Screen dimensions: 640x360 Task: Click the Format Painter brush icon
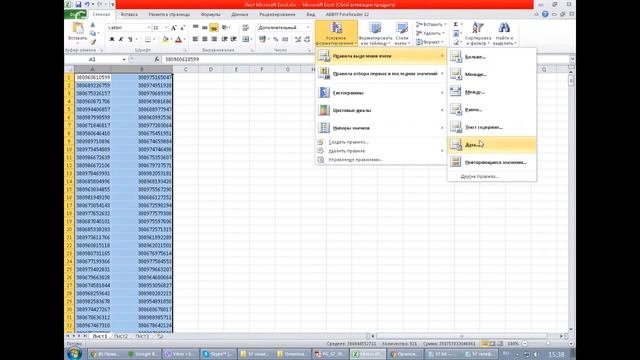(x=93, y=42)
